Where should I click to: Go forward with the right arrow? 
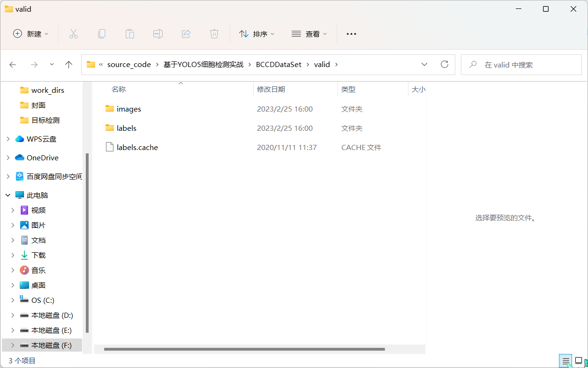[34, 65]
